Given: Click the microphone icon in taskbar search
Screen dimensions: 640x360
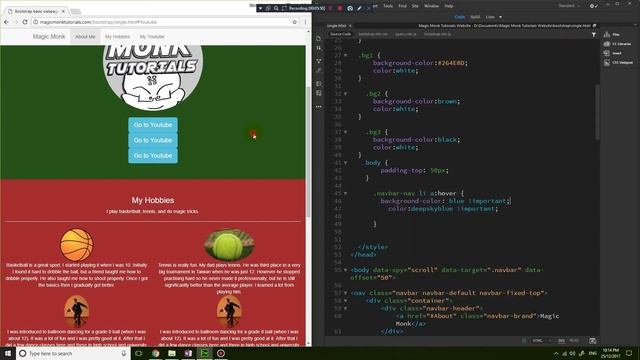Looking at the screenshot, I should (x=124, y=353).
